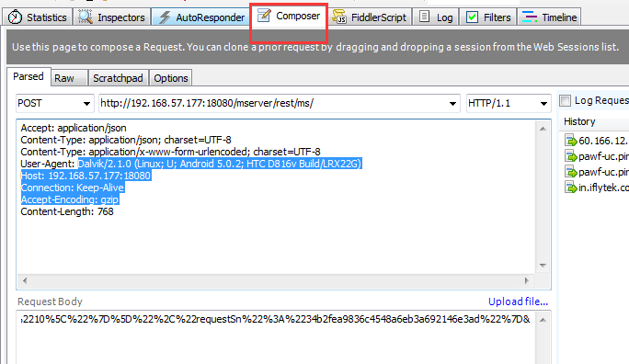Click the headers horizontal scroll-right arrow
Viewport: 629px width, 364px height.
pos(527,280)
